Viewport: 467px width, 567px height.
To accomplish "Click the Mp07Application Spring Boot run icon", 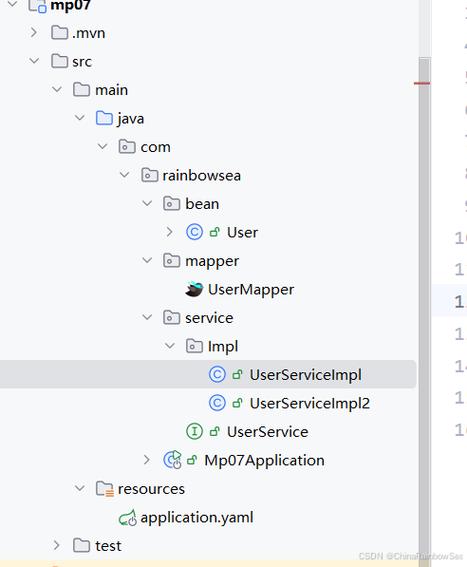I will pyautogui.click(x=173, y=460).
